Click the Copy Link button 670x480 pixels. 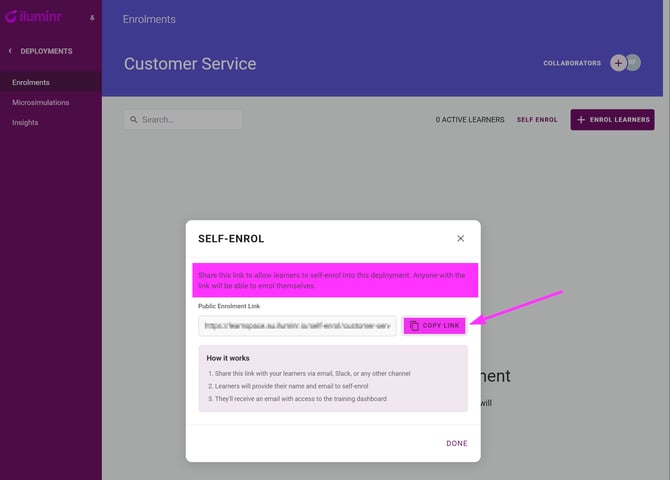coord(435,325)
